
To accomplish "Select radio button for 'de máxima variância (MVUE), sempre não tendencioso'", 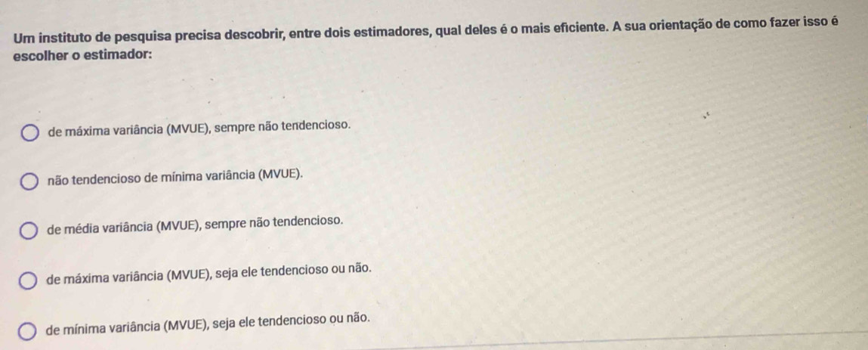I will point(29,134).
